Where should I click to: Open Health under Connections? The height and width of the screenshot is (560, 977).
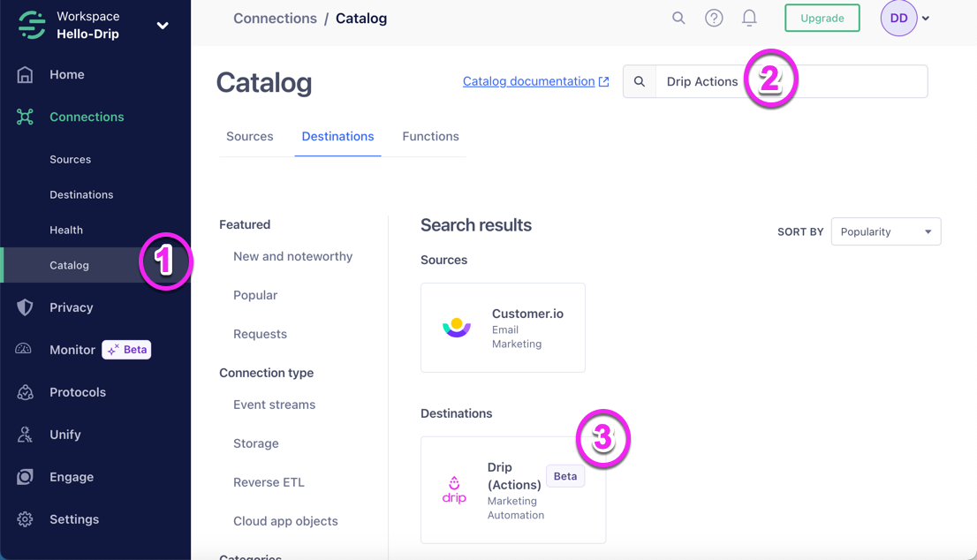pos(66,230)
